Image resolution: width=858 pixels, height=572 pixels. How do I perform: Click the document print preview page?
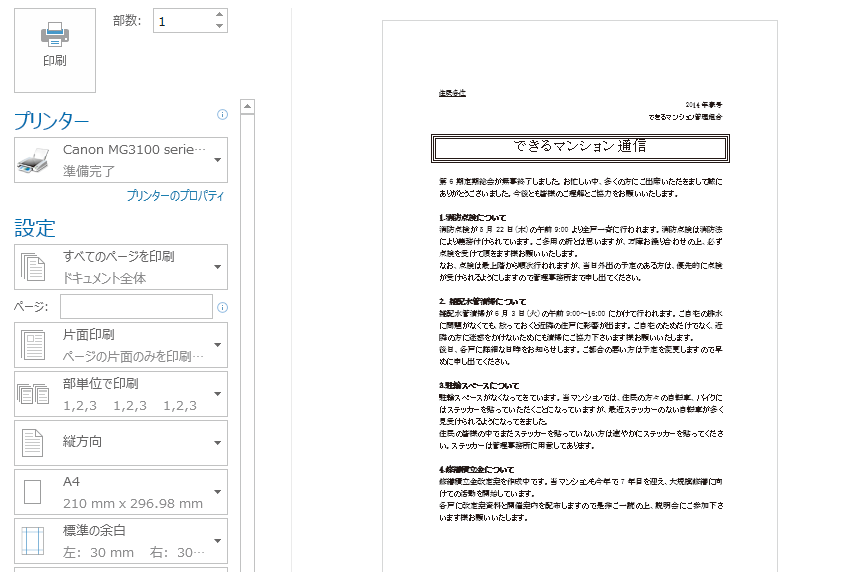[580, 296]
